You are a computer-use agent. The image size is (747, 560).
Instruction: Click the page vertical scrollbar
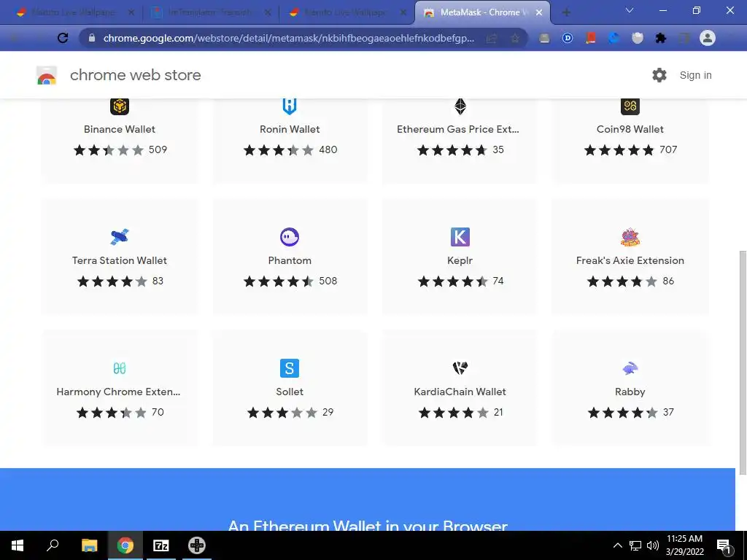tap(742, 363)
